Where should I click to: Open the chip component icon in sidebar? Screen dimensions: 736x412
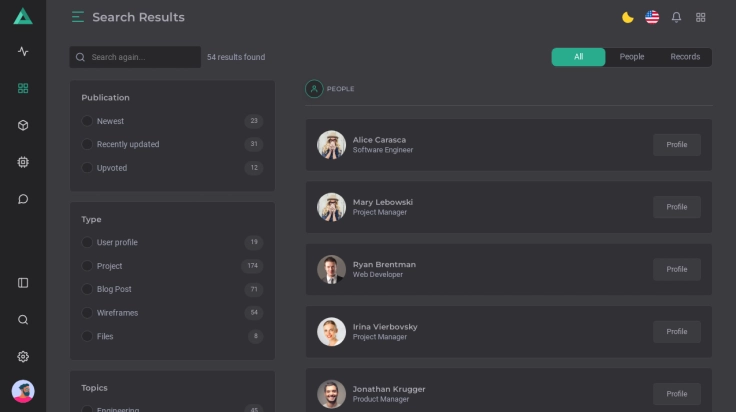pyautogui.click(x=23, y=162)
